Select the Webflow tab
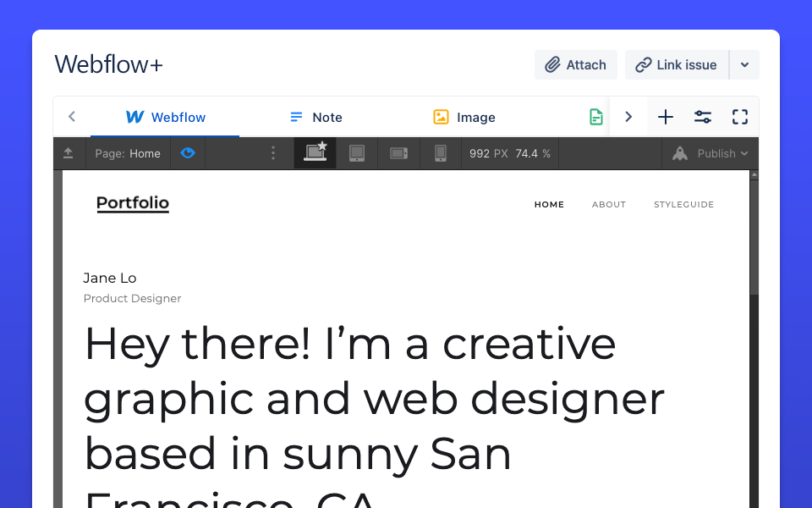812x508 pixels. [x=165, y=117]
